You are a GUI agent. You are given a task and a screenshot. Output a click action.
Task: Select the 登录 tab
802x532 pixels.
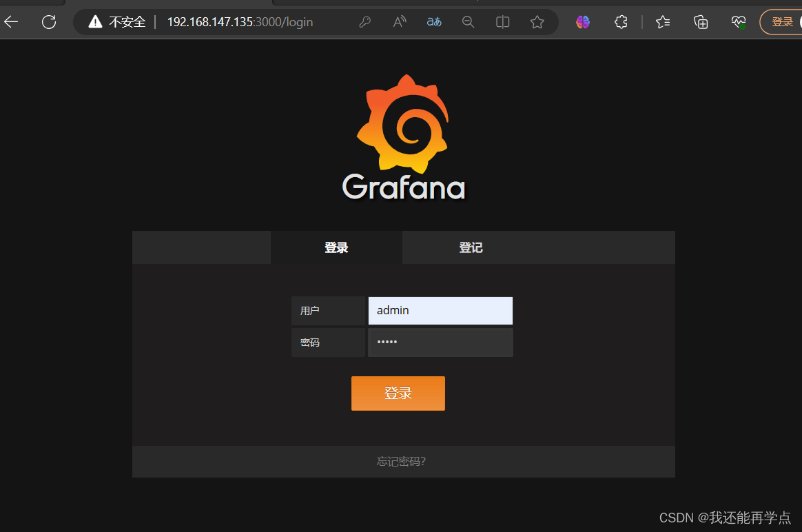[x=336, y=247]
